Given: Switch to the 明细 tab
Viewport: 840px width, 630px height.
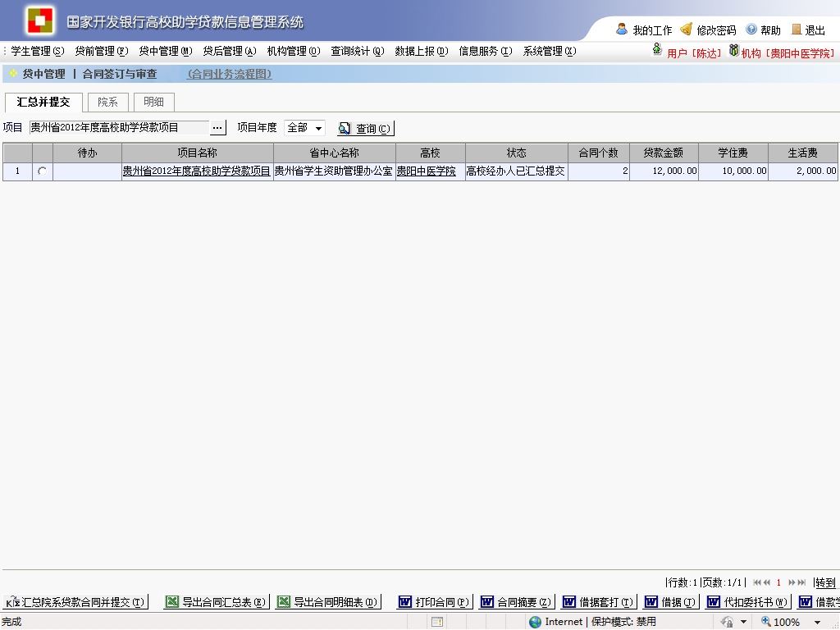Looking at the screenshot, I should pyautogui.click(x=153, y=102).
